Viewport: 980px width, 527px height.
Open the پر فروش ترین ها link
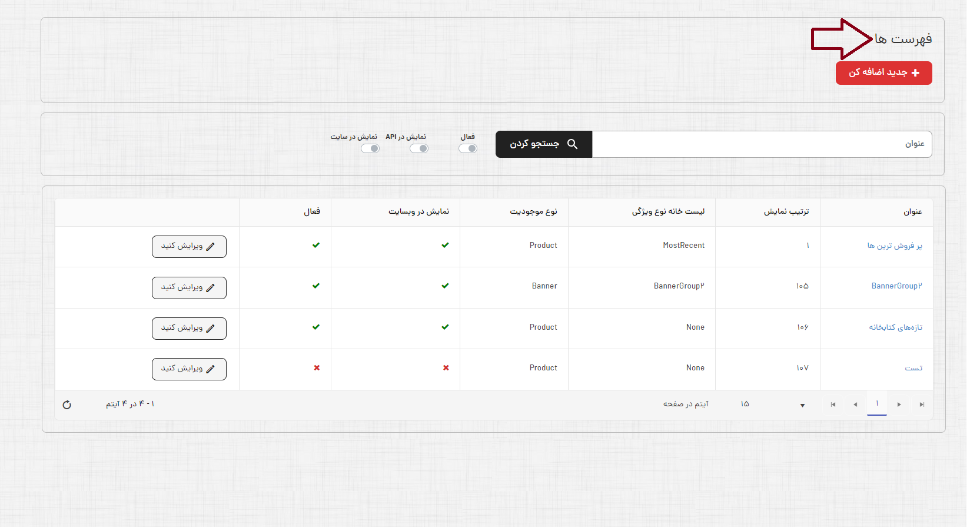coord(895,246)
